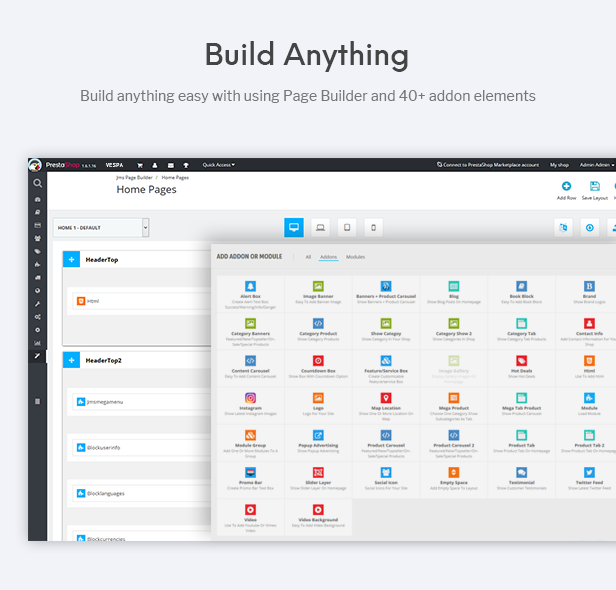Expand the Quick Access menu

(x=219, y=165)
